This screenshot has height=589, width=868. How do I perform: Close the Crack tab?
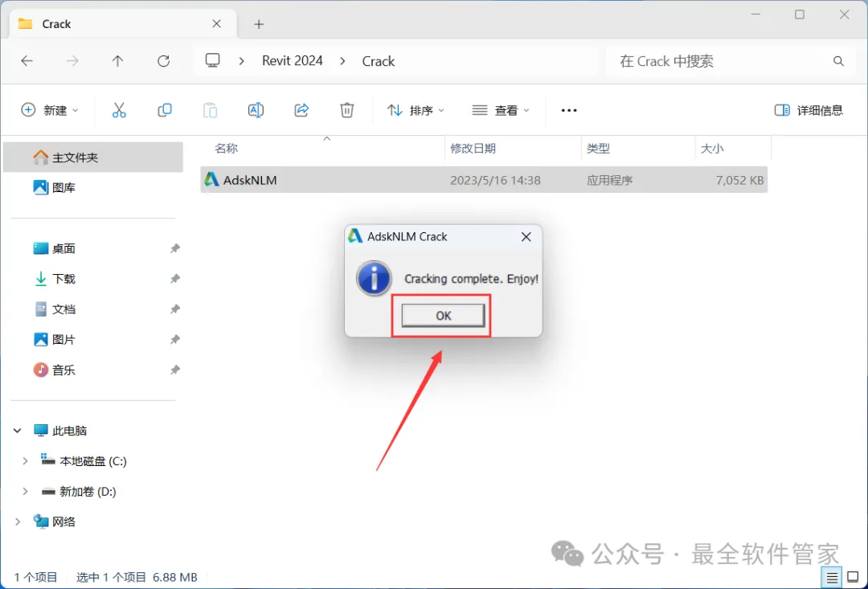pyautogui.click(x=216, y=24)
